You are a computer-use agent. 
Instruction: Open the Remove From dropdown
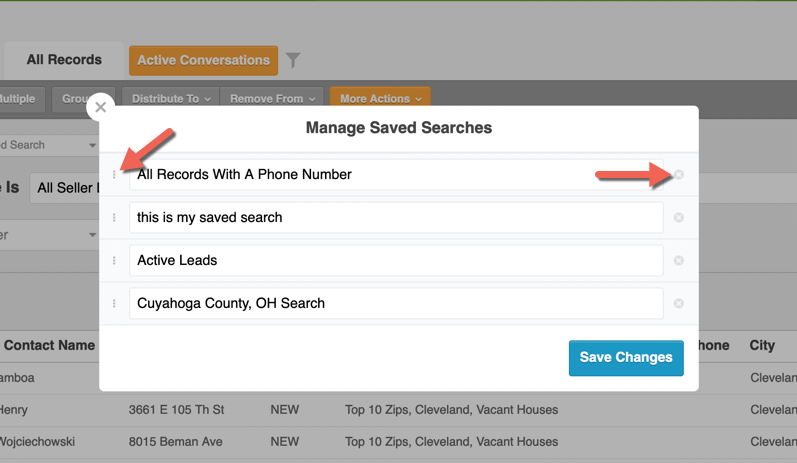(x=273, y=99)
